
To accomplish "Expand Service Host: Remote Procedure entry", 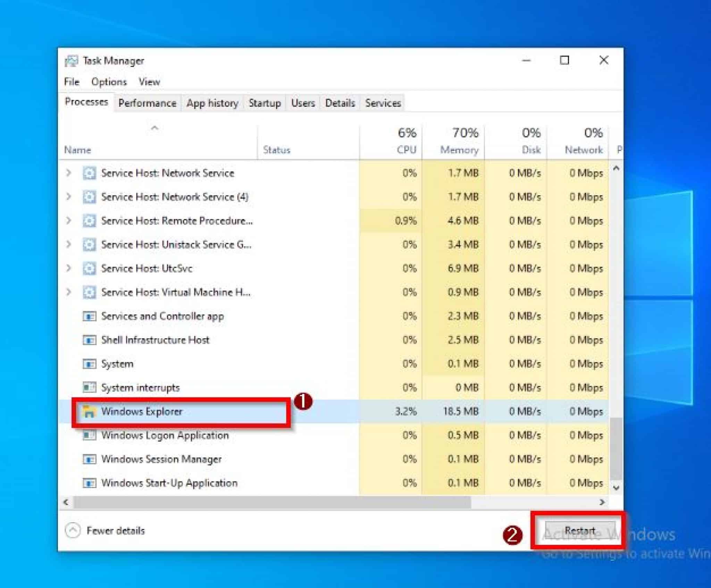I will [68, 221].
